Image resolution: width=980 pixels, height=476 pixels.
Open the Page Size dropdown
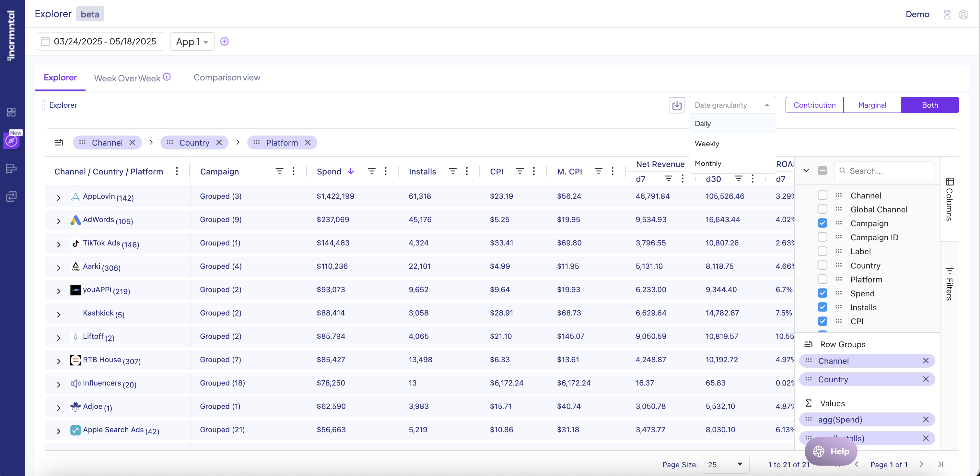click(726, 464)
